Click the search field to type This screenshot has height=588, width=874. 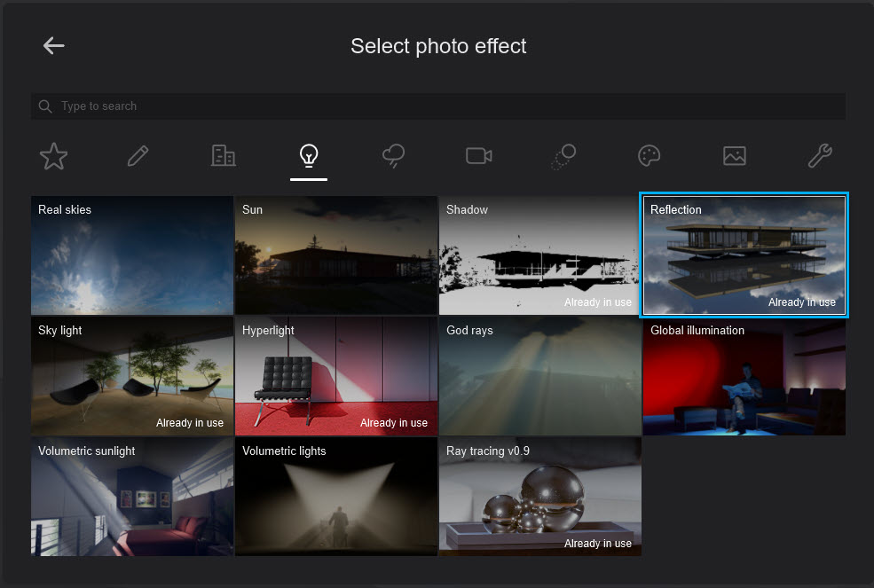pos(438,106)
